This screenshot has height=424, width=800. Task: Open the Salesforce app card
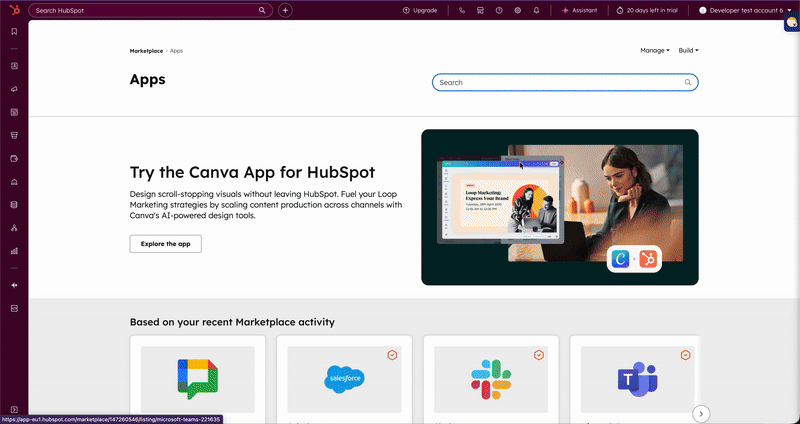344,379
